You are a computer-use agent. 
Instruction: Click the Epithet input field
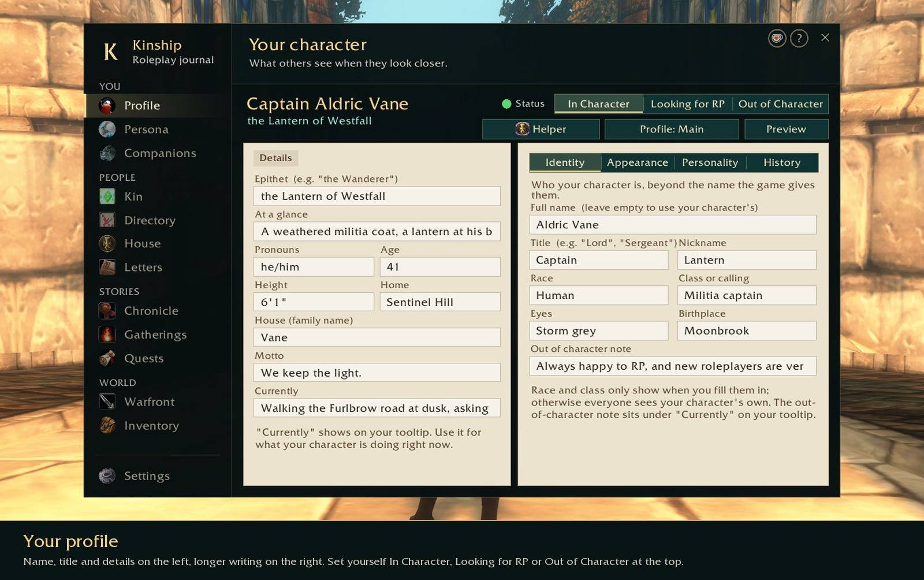point(377,196)
